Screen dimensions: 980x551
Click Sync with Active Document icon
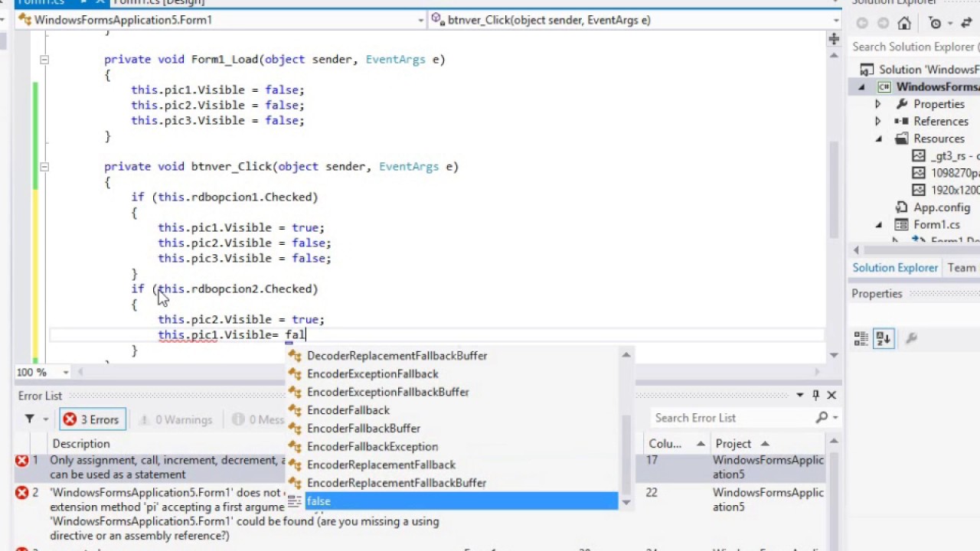point(966,23)
